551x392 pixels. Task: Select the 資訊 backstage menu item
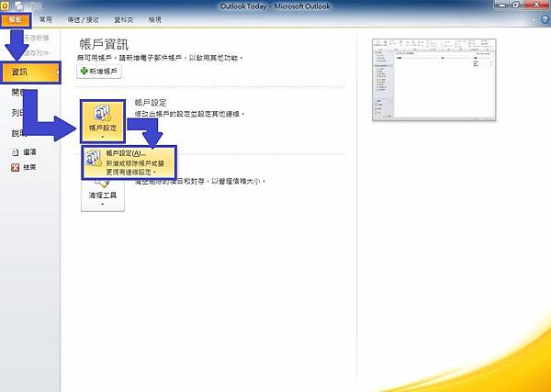30,73
